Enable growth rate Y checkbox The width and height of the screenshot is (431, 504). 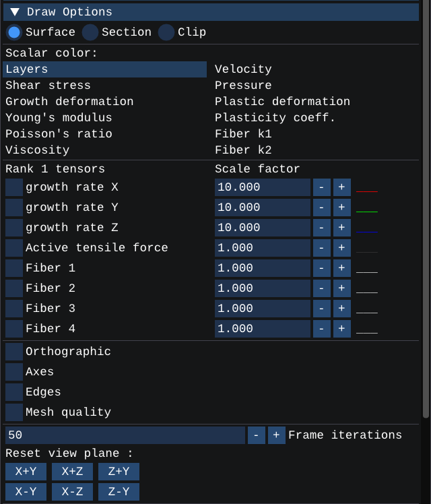pos(14,208)
